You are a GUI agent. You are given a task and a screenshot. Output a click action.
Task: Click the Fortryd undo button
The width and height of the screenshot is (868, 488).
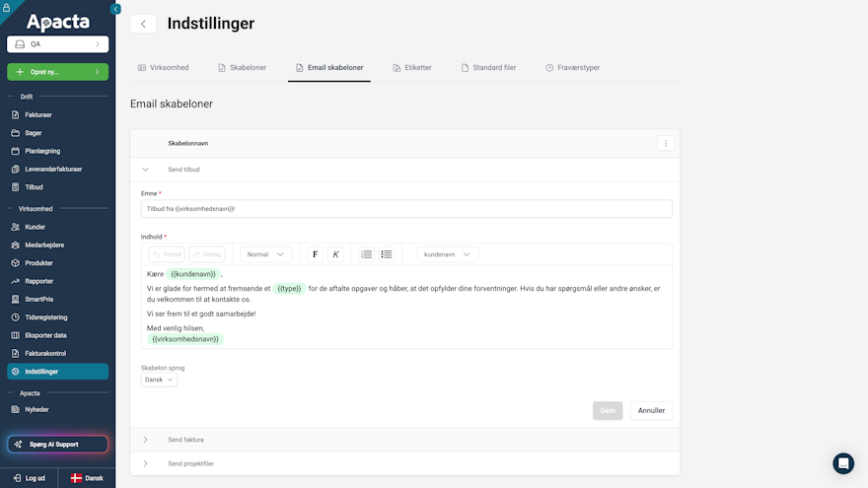click(x=167, y=254)
